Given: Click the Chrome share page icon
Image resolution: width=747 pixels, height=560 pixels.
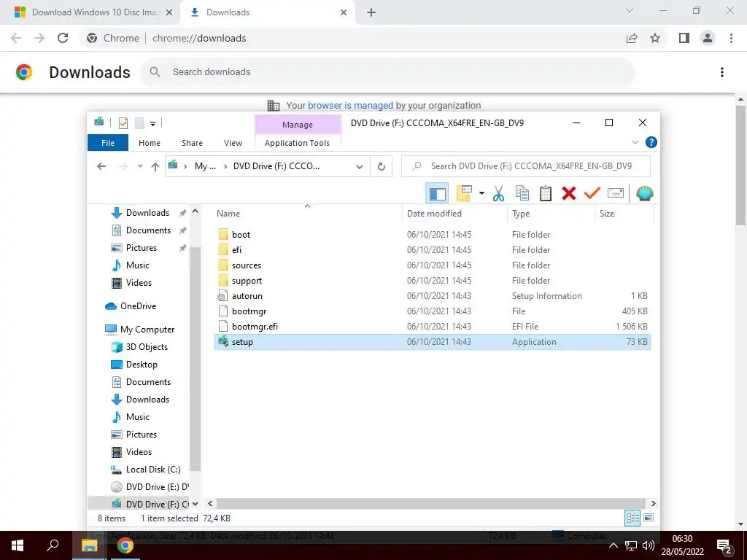Looking at the screenshot, I should (632, 38).
